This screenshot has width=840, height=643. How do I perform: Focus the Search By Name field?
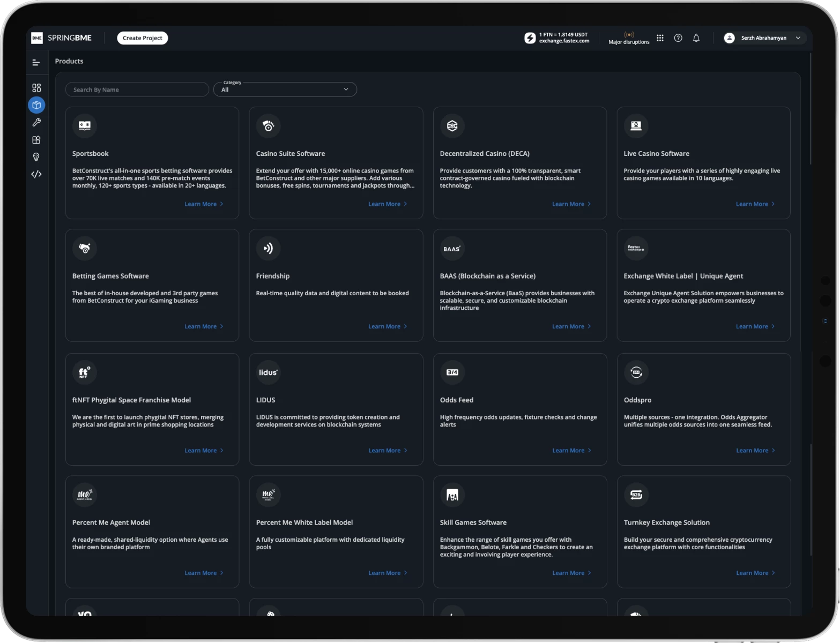[x=137, y=89]
